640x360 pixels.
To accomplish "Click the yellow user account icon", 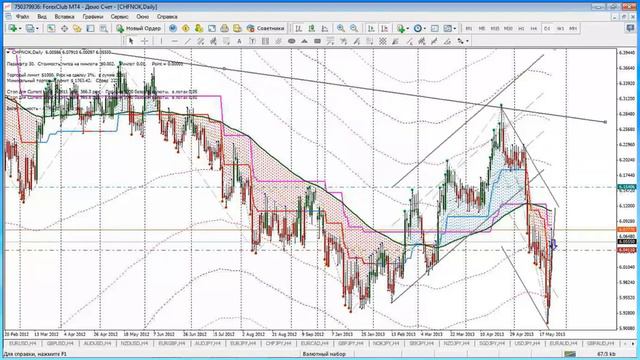I will pos(199,28).
